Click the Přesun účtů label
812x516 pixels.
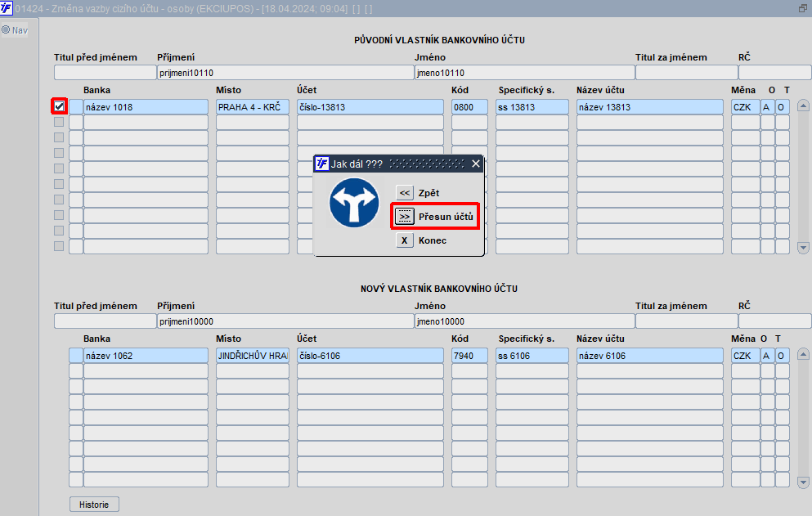pos(446,217)
